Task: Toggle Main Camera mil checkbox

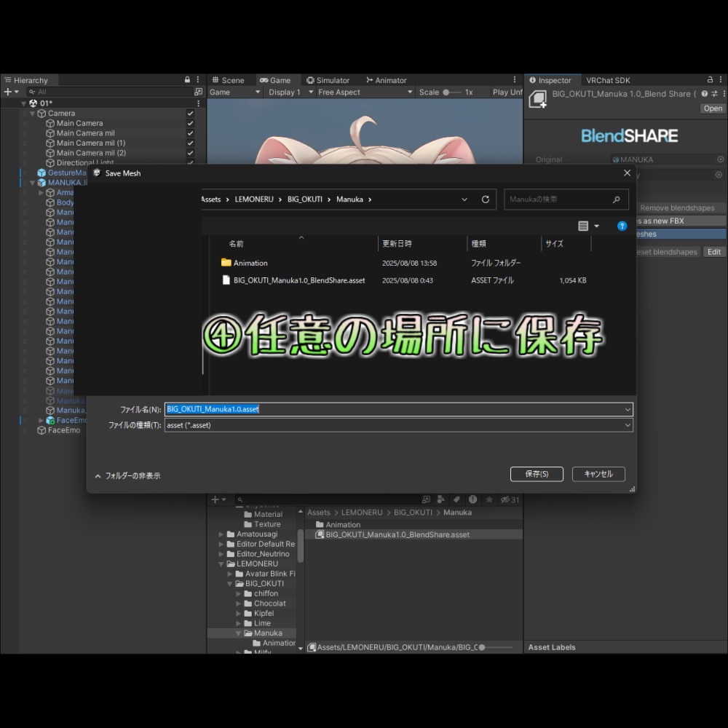Action: (x=190, y=132)
